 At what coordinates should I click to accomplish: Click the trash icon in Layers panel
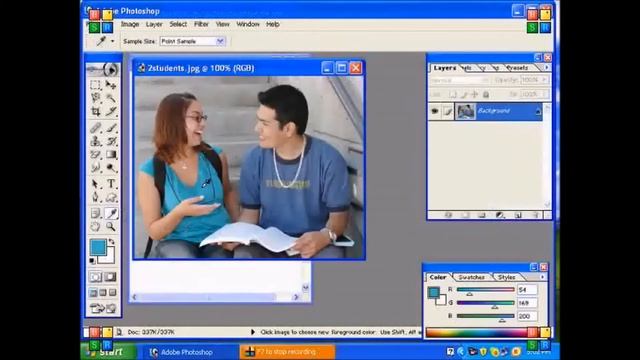pyautogui.click(x=536, y=215)
